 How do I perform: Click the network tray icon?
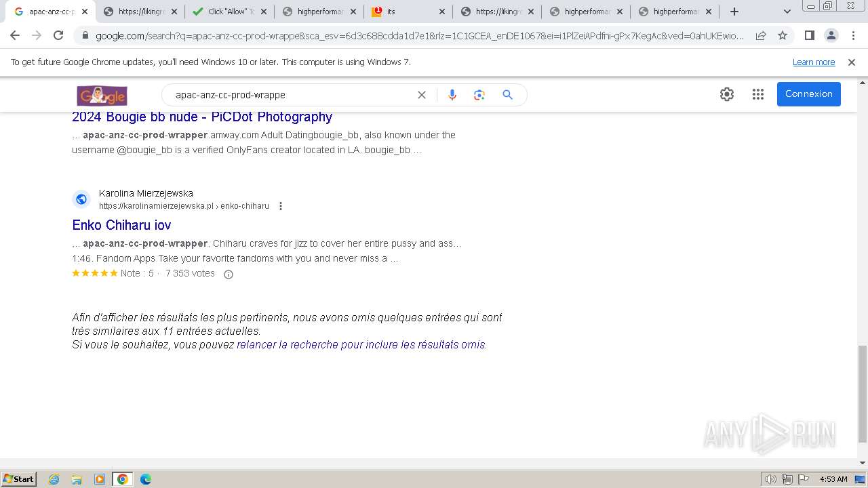787,479
